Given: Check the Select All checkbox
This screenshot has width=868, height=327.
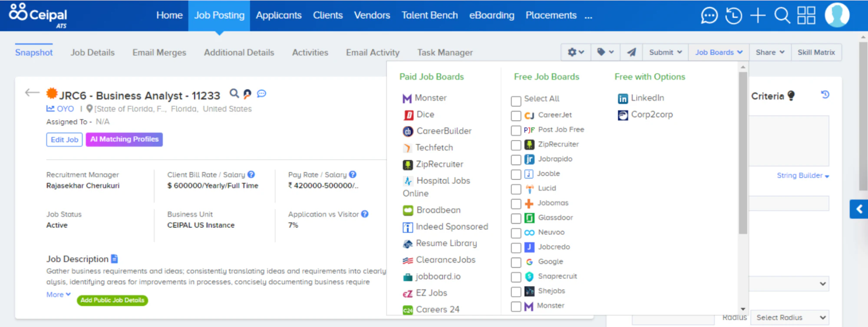Looking at the screenshot, I should pyautogui.click(x=516, y=101).
